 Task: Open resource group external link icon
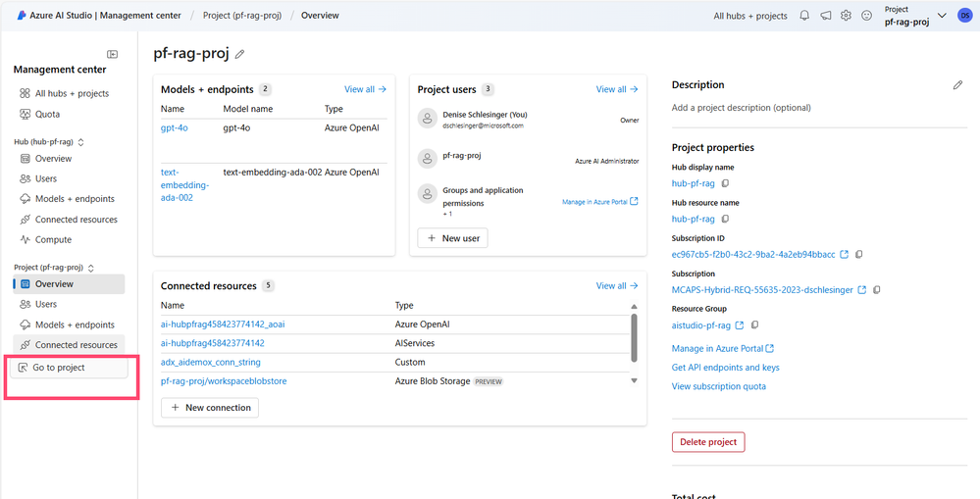[740, 325]
